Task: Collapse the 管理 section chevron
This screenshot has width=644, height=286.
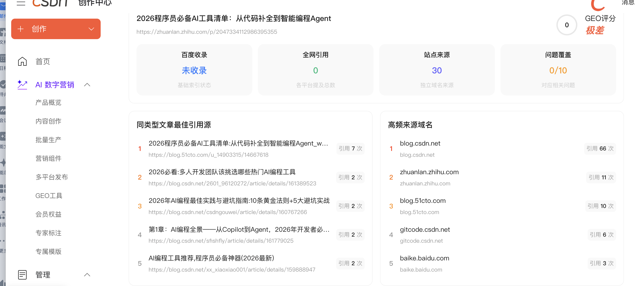Action: point(87,275)
